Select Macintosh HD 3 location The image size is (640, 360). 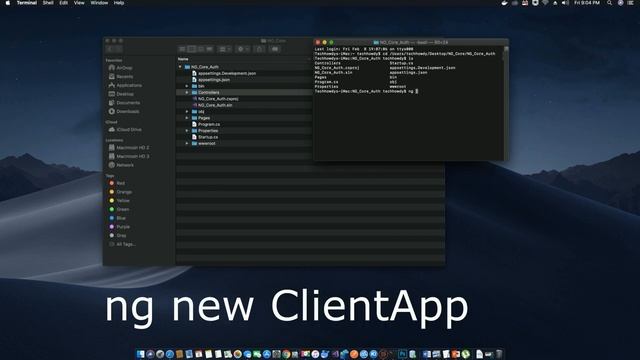(129, 156)
